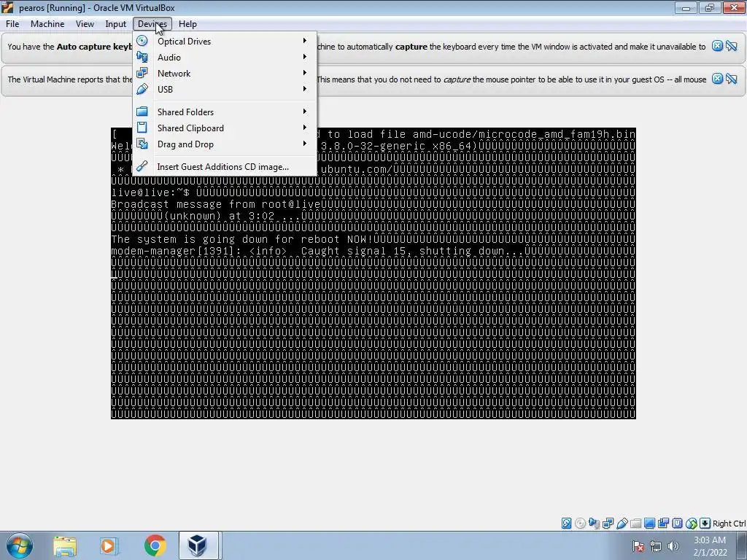
Task: Click the keyboard capture arrow indicator
Action: coord(705,524)
